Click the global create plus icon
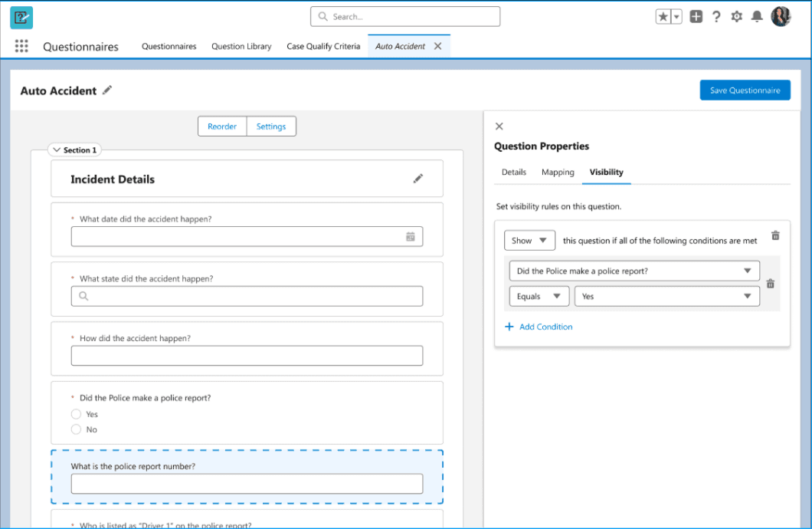 point(696,17)
